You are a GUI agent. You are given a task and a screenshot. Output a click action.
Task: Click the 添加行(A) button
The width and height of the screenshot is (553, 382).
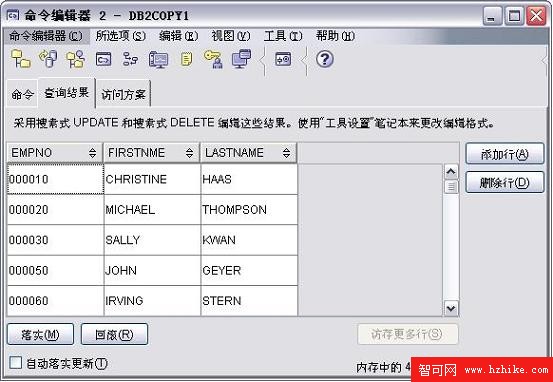(505, 153)
